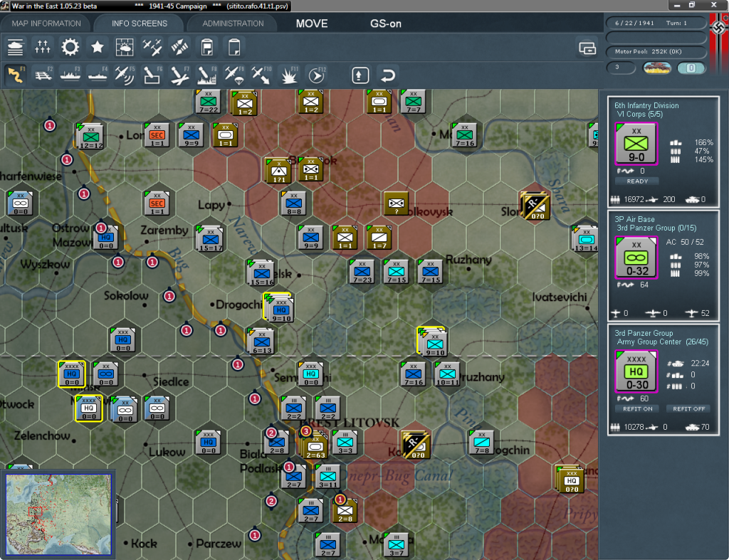This screenshot has height=560, width=729.
Task: Select F3 ship transport mode icon
Action: (x=70, y=75)
